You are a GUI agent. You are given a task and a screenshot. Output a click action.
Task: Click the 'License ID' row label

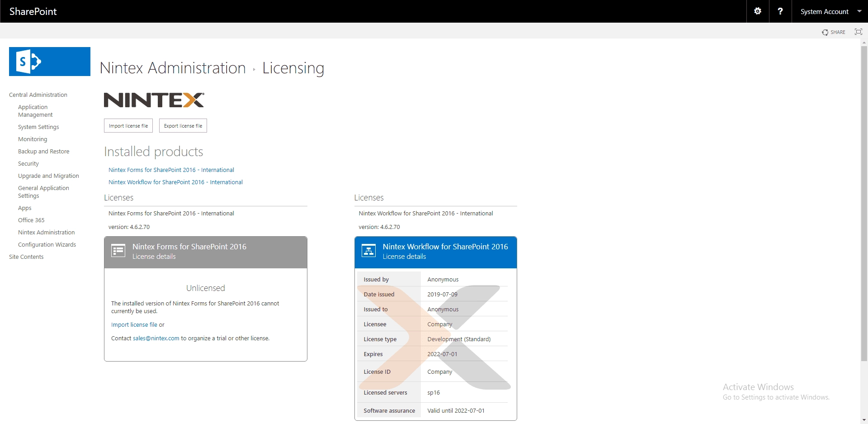(x=377, y=372)
